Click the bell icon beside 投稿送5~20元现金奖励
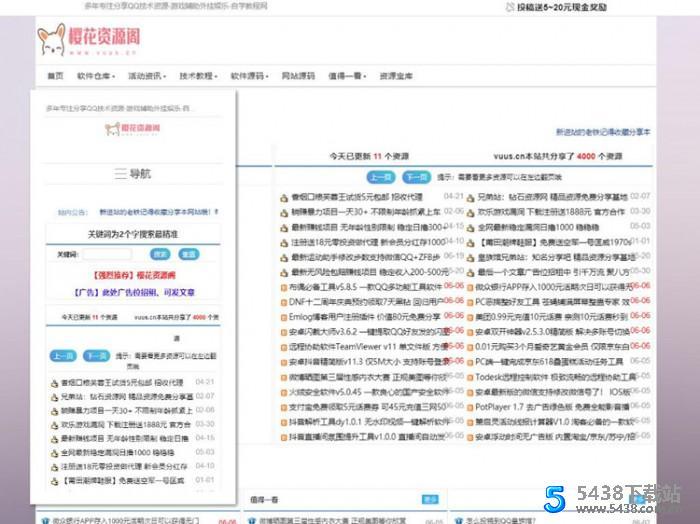The image size is (700, 524). [x=510, y=7]
